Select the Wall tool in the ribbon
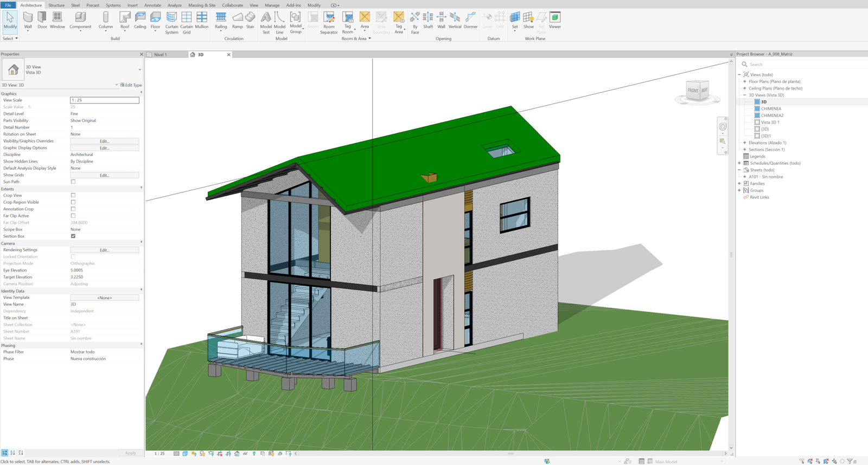This screenshot has height=465, width=868. [x=28, y=21]
